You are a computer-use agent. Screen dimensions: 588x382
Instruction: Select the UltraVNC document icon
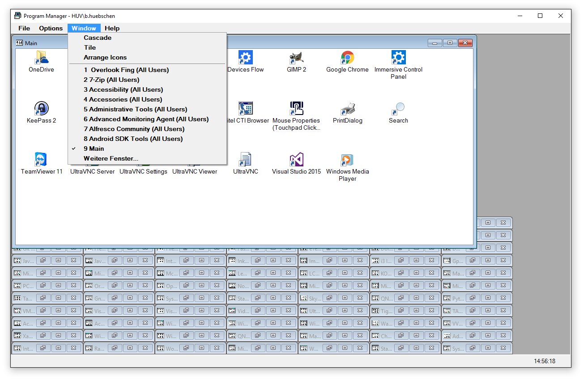[x=245, y=159]
